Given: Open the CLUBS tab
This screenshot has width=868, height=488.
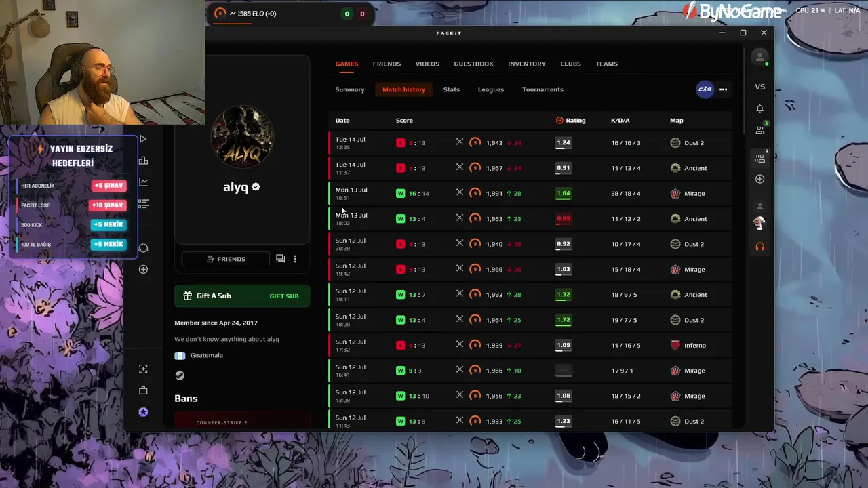Looking at the screenshot, I should pyautogui.click(x=570, y=64).
